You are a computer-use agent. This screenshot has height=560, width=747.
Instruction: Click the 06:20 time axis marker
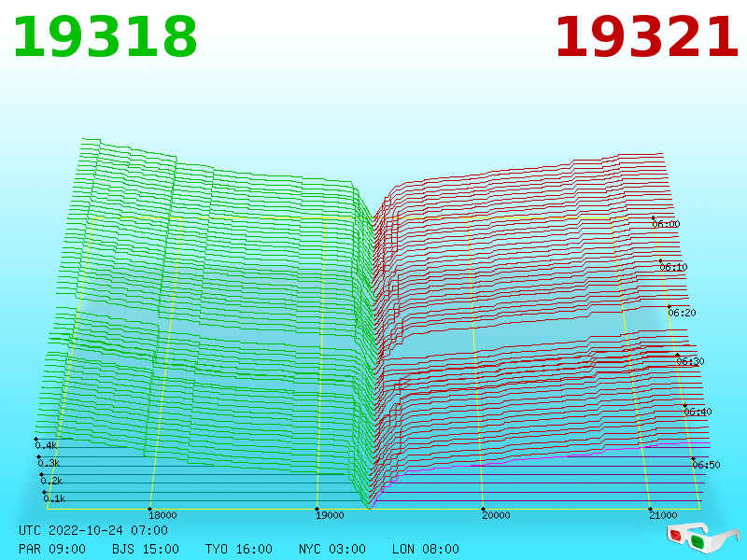pyautogui.click(x=683, y=313)
